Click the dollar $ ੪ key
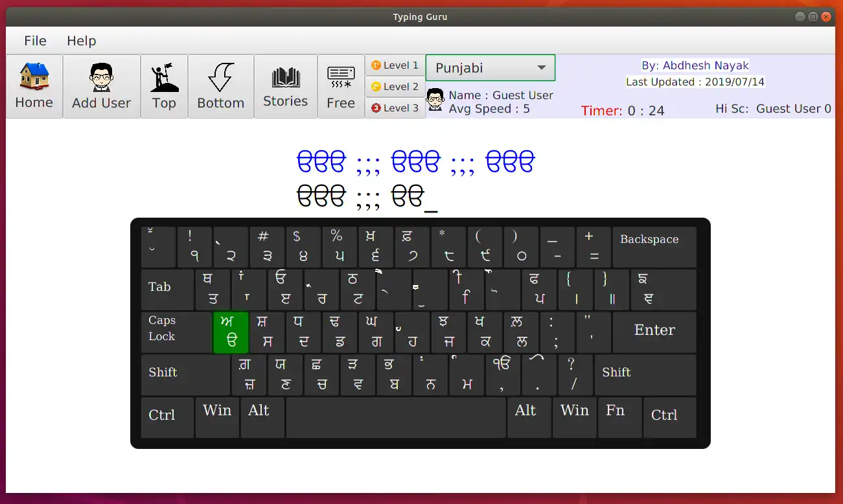 pyautogui.click(x=303, y=247)
